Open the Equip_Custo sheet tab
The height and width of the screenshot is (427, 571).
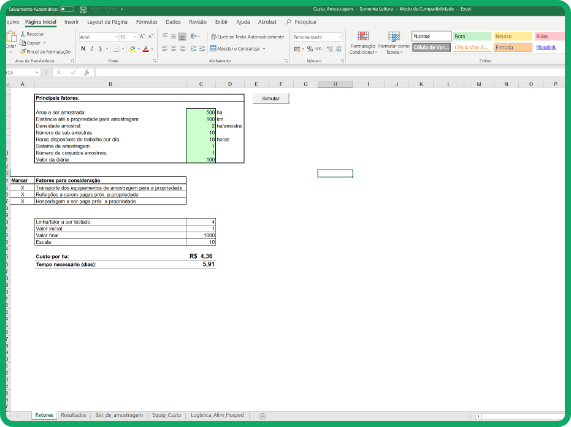point(166,415)
